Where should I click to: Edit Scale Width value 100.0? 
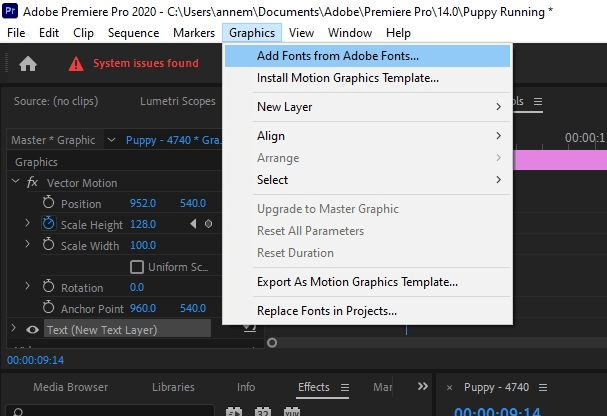143,245
